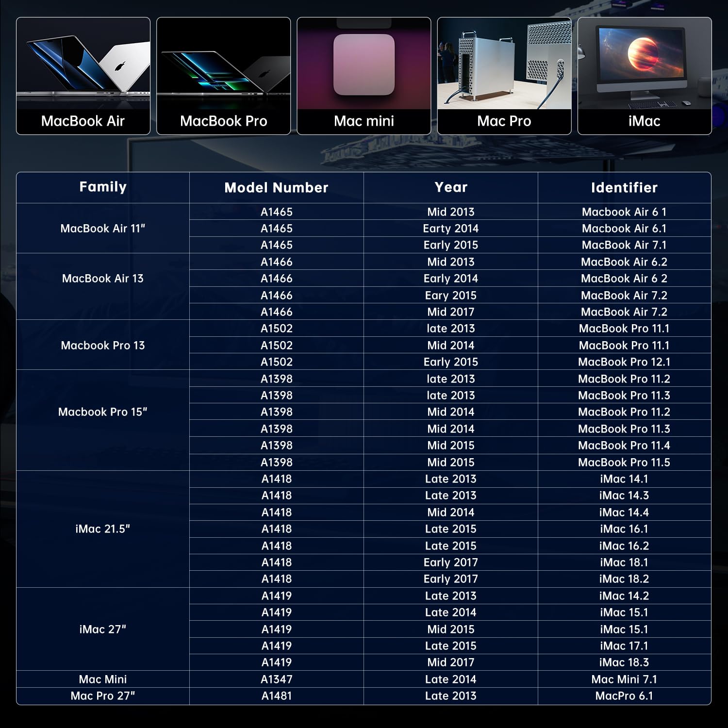Click the "iMac 21.5″" family cell
Viewport: 728px width, 728px height.
pyautogui.click(x=103, y=529)
